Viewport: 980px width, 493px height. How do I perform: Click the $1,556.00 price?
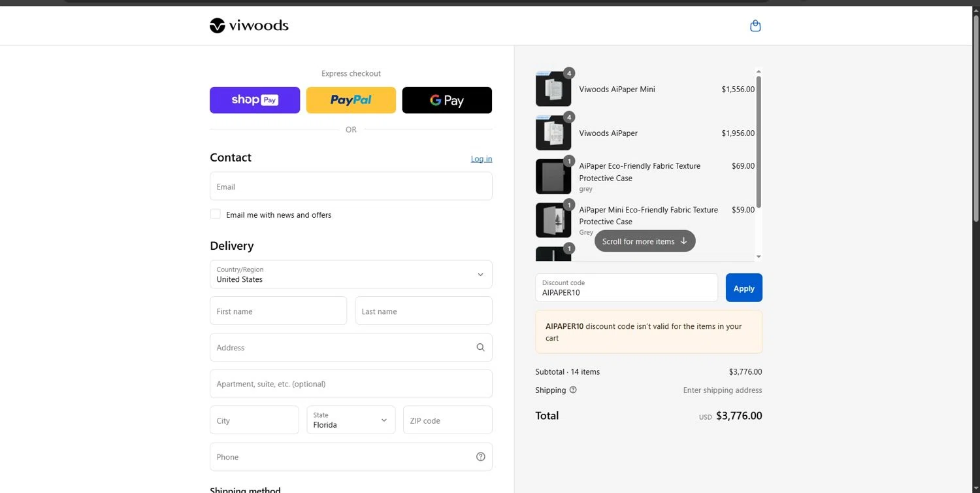point(738,90)
